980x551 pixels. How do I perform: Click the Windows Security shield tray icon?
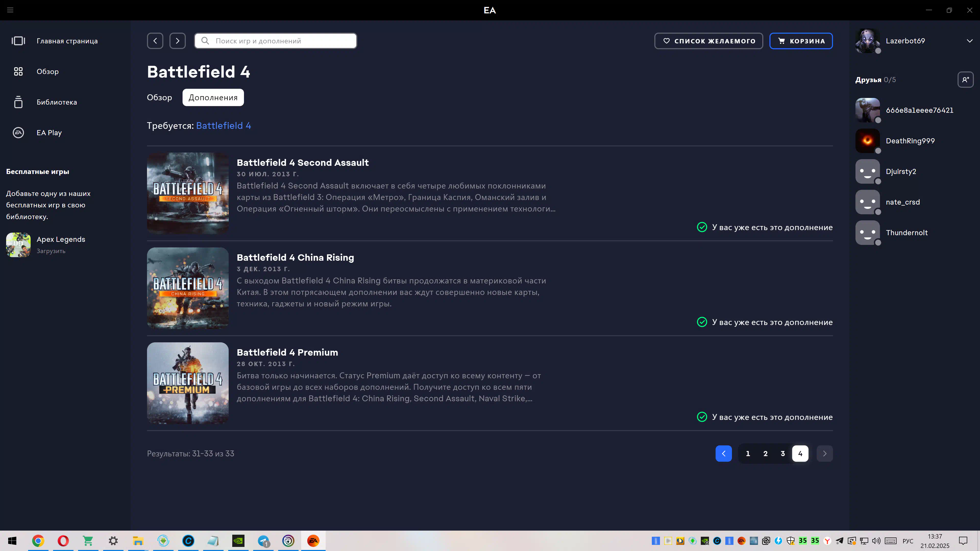click(791, 541)
